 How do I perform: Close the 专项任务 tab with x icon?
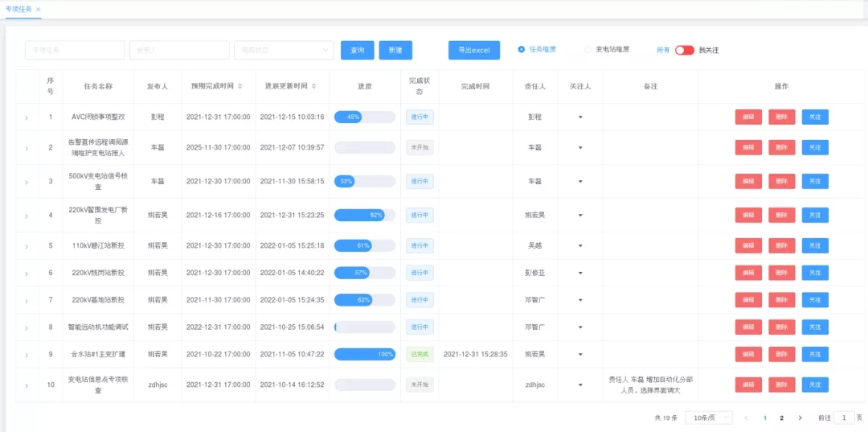click(38, 9)
